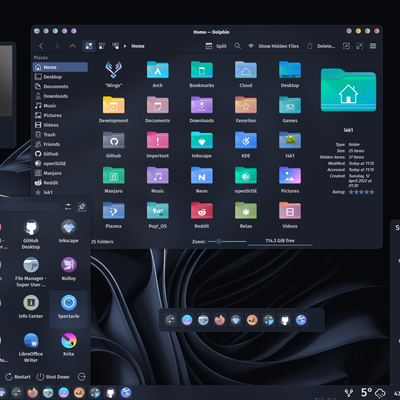Click the large home folder preview
Screen dimensions: 400x400
[x=348, y=90]
